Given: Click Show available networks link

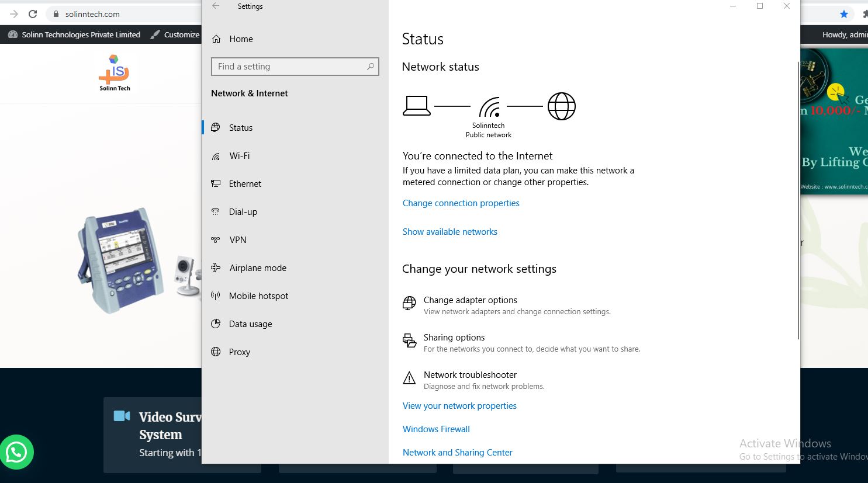Looking at the screenshot, I should pos(449,232).
